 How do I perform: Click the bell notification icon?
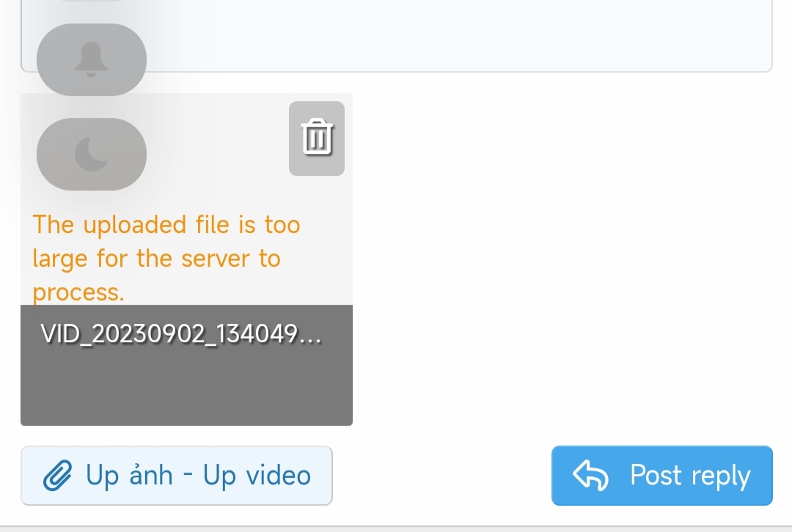tap(92, 59)
